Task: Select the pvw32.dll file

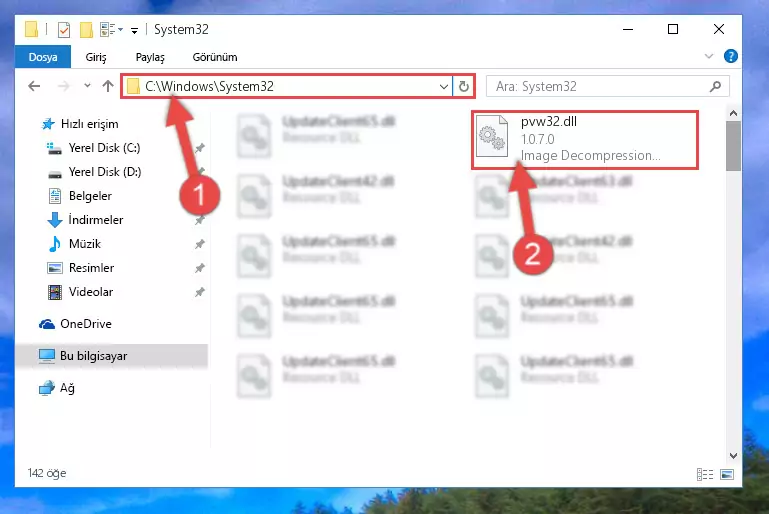Action: point(585,139)
